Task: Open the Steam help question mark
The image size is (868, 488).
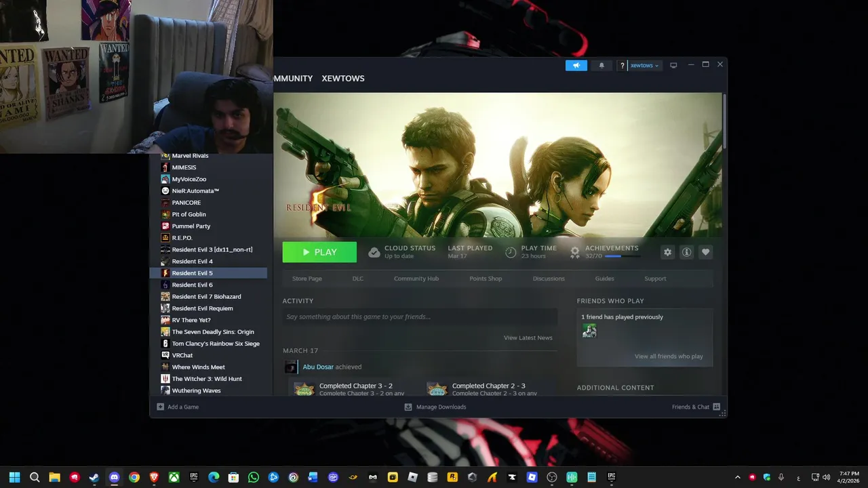Action: [622, 66]
